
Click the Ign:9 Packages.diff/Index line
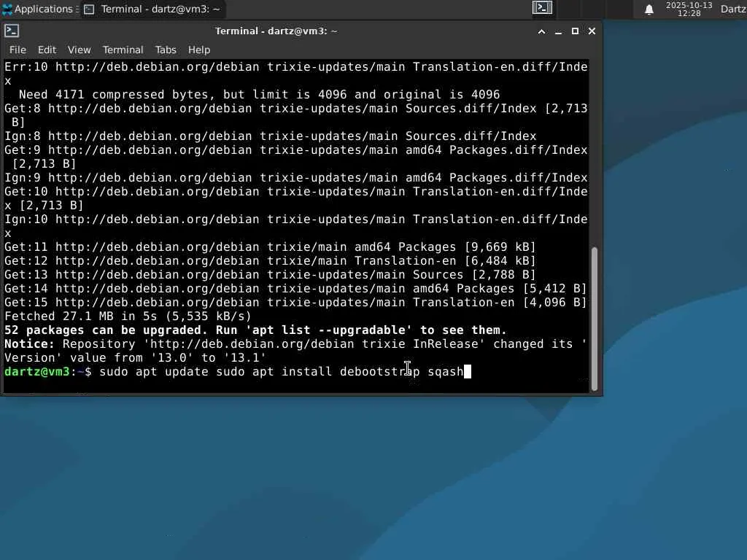pos(296,178)
